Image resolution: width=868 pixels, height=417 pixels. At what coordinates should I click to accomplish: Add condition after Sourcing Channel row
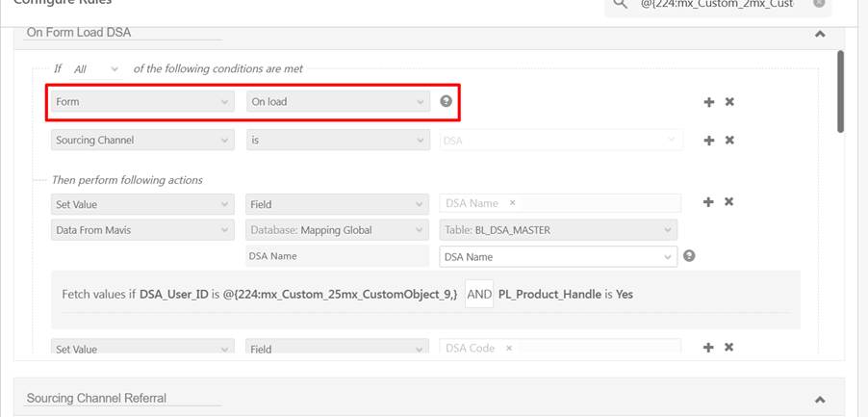tap(709, 141)
